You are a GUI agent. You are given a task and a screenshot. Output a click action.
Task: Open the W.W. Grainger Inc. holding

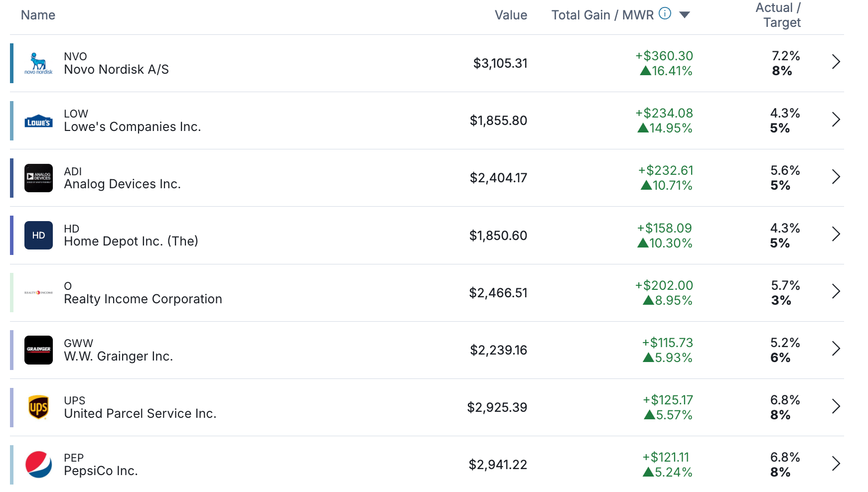tap(118, 356)
